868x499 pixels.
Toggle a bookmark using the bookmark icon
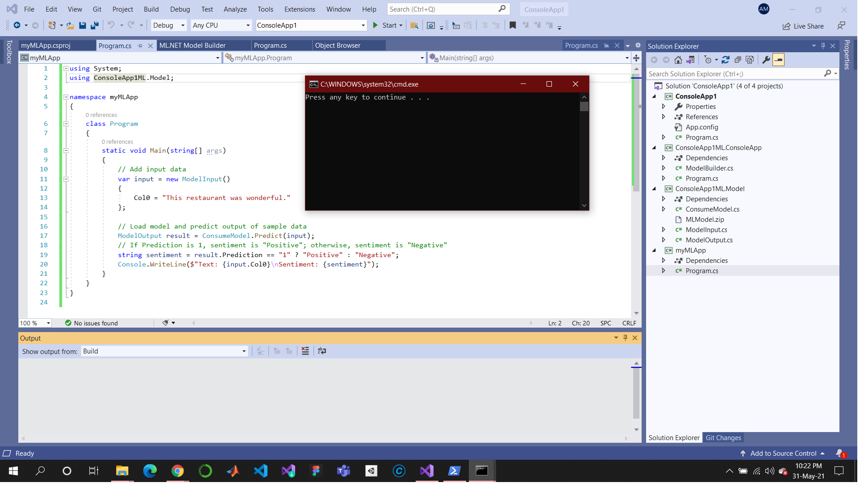[512, 25]
